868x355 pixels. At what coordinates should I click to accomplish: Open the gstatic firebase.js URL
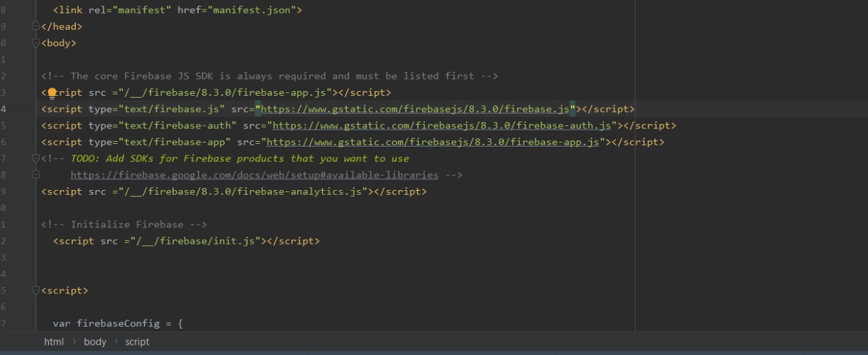(x=415, y=109)
